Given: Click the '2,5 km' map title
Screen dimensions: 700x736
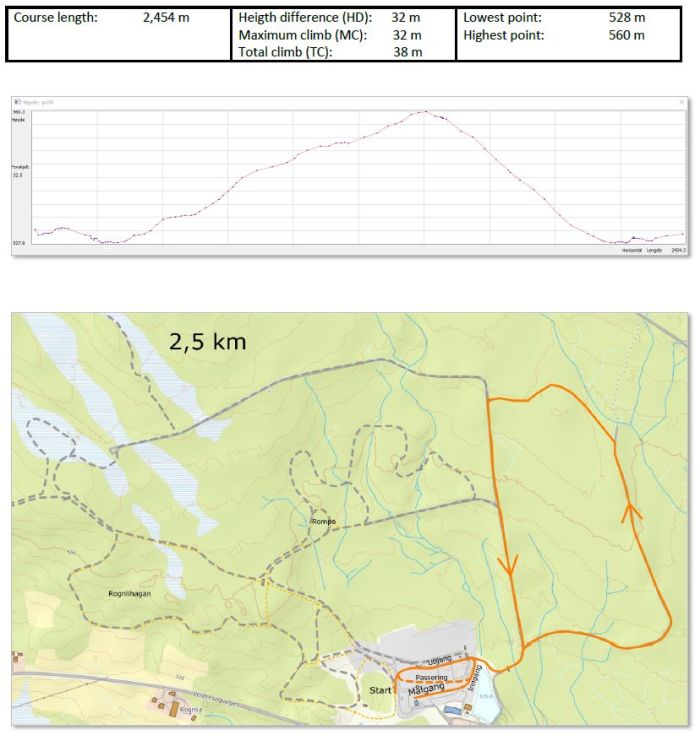Looking at the screenshot, I should (x=208, y=341).
